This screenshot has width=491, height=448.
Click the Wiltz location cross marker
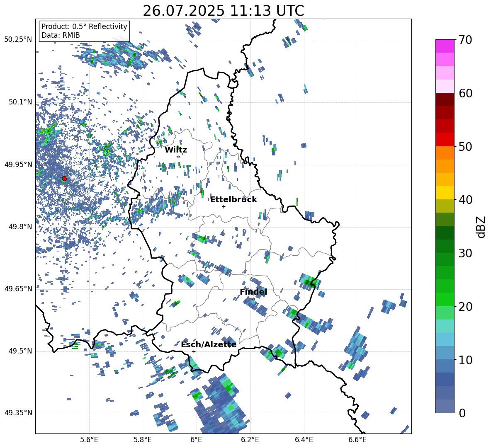(178, 157)
